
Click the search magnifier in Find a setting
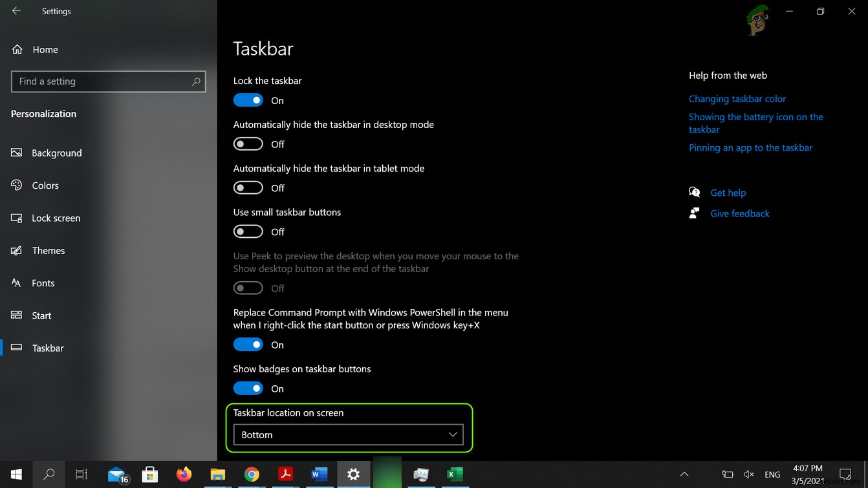click(196, 81)
